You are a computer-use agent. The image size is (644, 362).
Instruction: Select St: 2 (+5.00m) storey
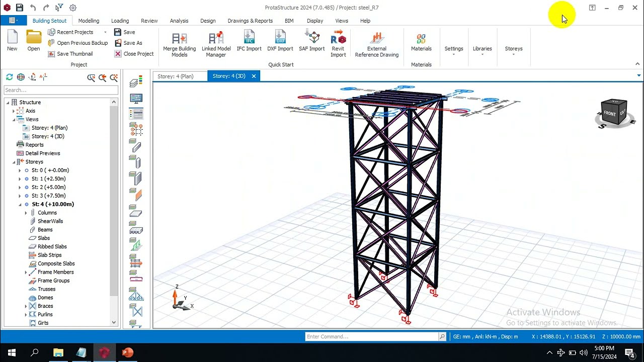[x=48, y=188]
